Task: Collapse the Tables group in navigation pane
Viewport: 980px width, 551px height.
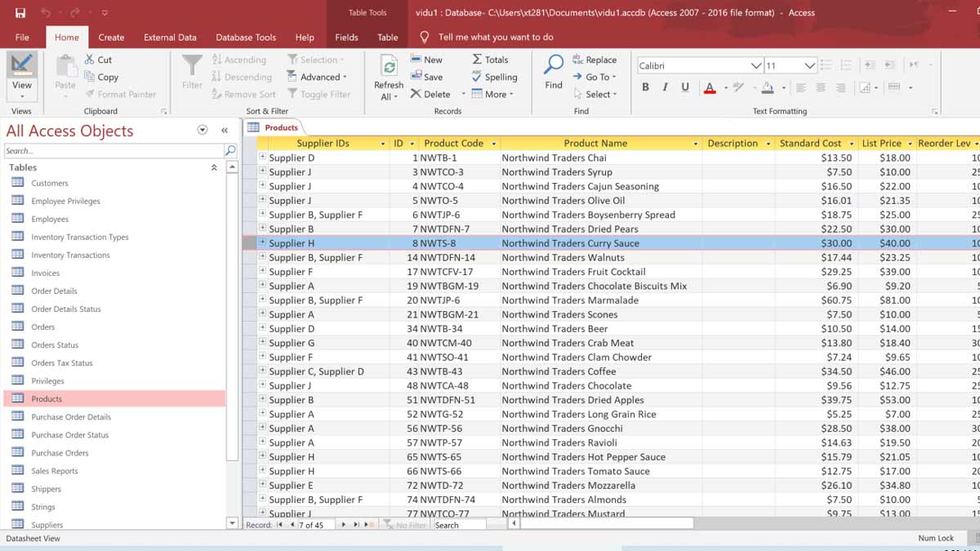Action: coord(214,167)
